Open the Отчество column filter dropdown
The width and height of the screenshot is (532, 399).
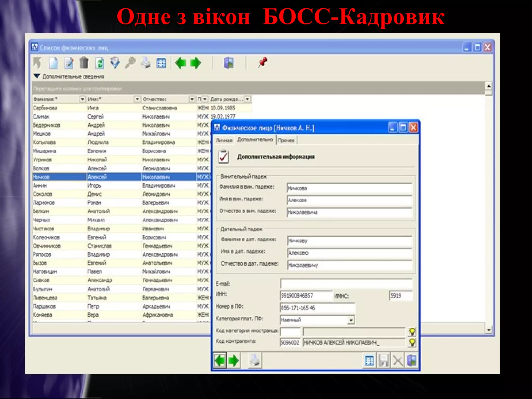192,99
